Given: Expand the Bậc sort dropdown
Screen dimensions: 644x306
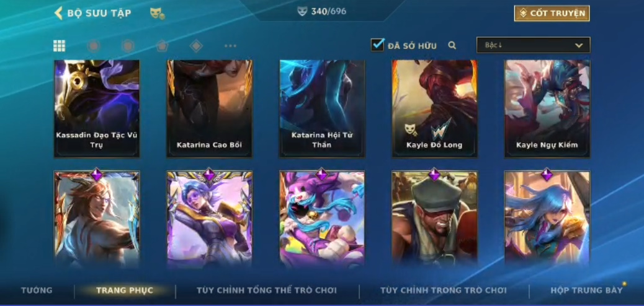Looking at the screenshot, I should point(533,45).
